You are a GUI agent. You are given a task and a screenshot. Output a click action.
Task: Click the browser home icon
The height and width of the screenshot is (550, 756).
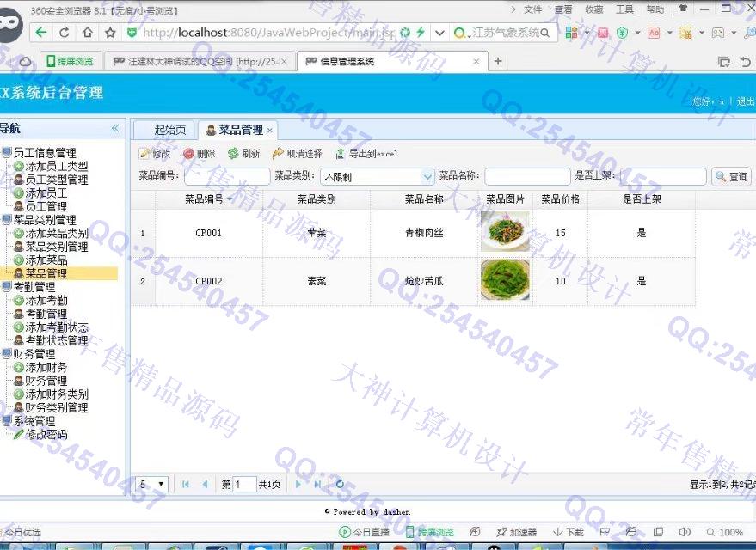(87, 33)
